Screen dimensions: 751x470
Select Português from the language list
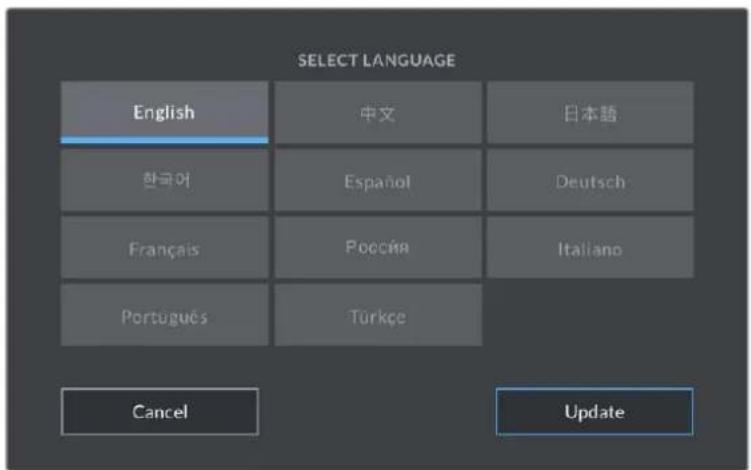tap(164, 315)
